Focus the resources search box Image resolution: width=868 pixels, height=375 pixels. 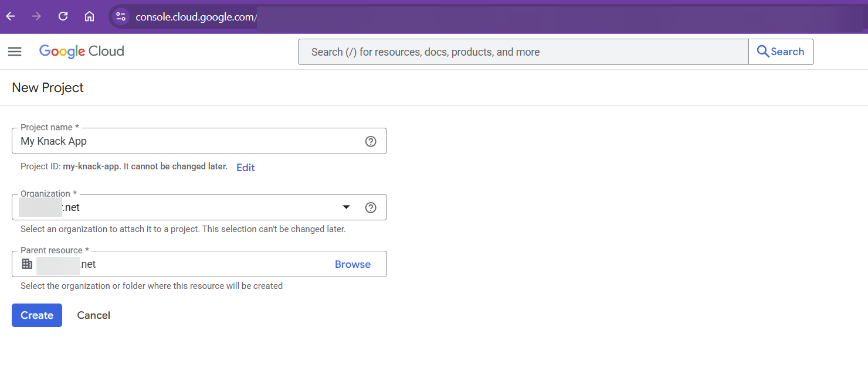(523, 52)
